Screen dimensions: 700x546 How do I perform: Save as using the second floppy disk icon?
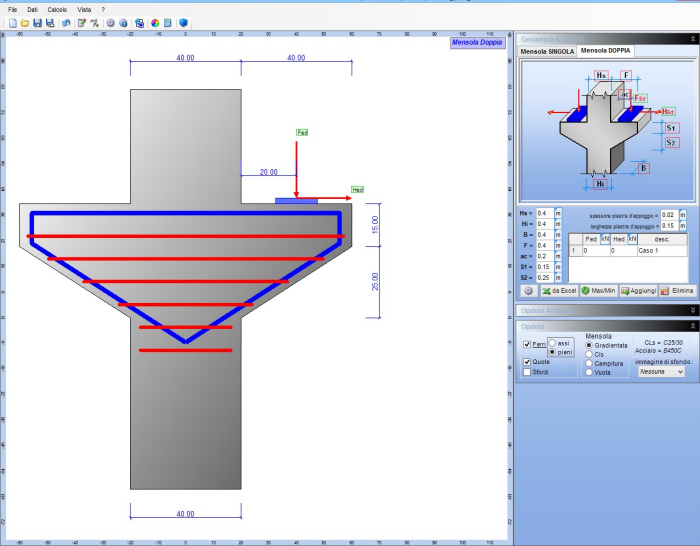pyautogui.click(x=50, y=23)
